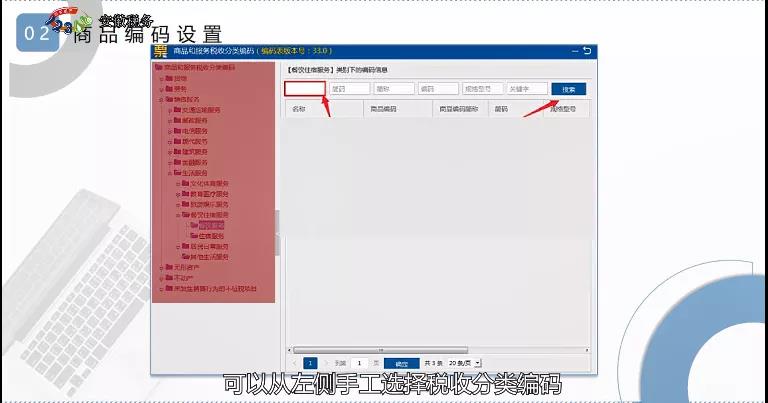Image resolution: width=768 pixels, height=403 pixels.
Task: Click the horizontal scrollbar right arrow
Action: pos(587,350)
